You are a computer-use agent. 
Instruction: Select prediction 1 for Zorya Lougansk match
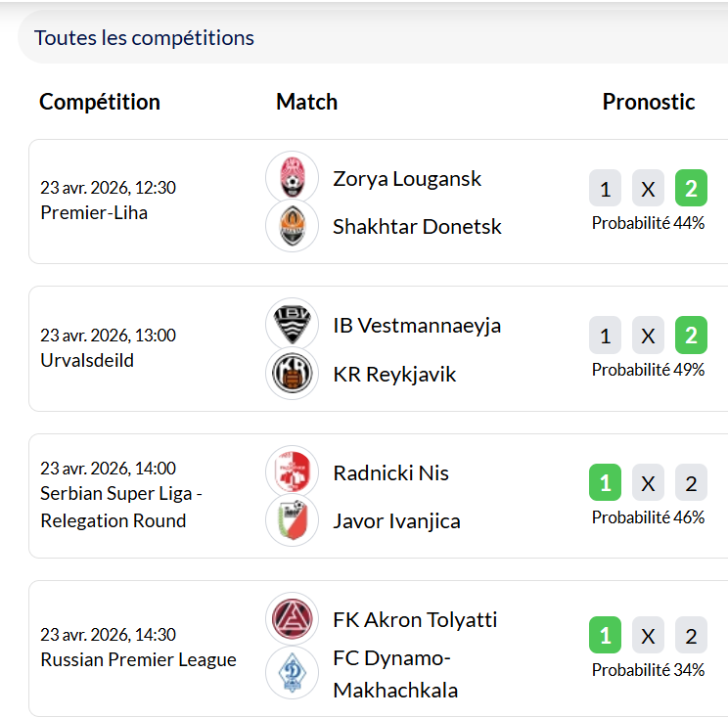click(x=605, y=189)
